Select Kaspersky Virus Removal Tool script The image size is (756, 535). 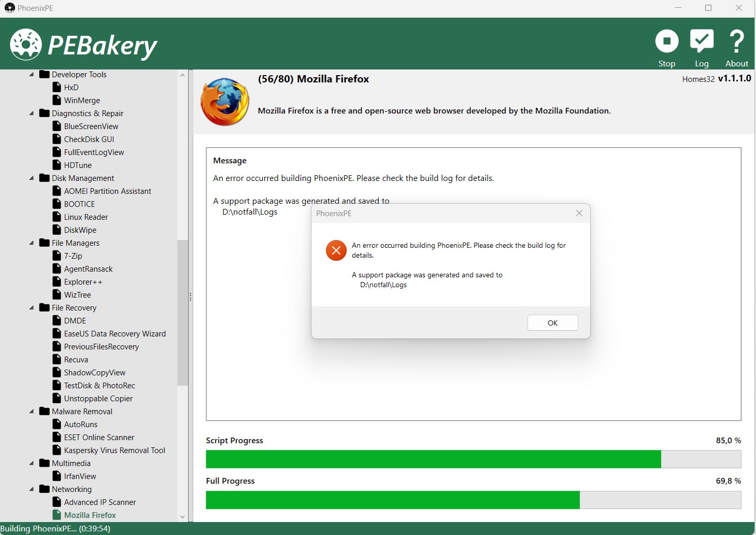(115, 450)
